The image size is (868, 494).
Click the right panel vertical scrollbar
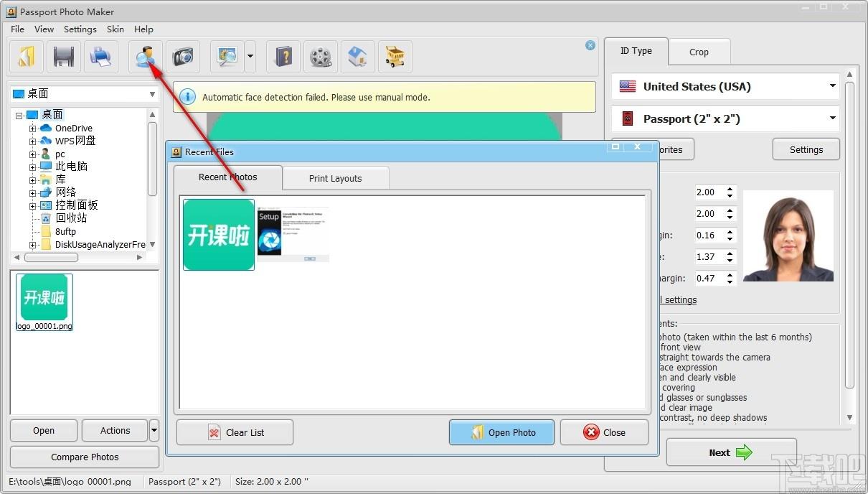850,246
